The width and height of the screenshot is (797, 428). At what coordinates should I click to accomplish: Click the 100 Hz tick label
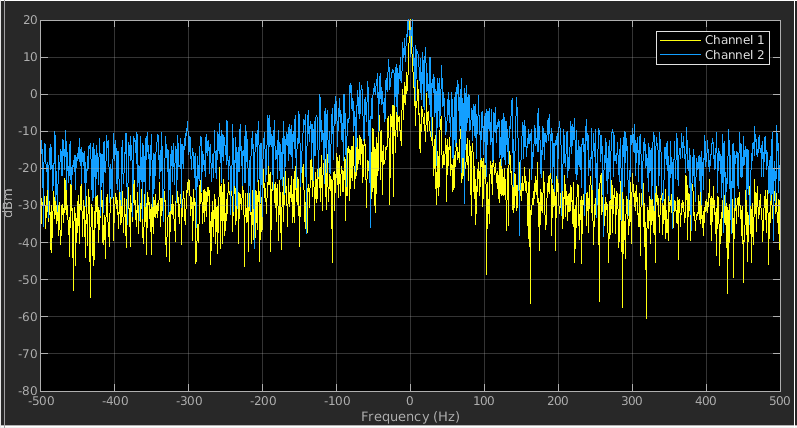[484, 401]
